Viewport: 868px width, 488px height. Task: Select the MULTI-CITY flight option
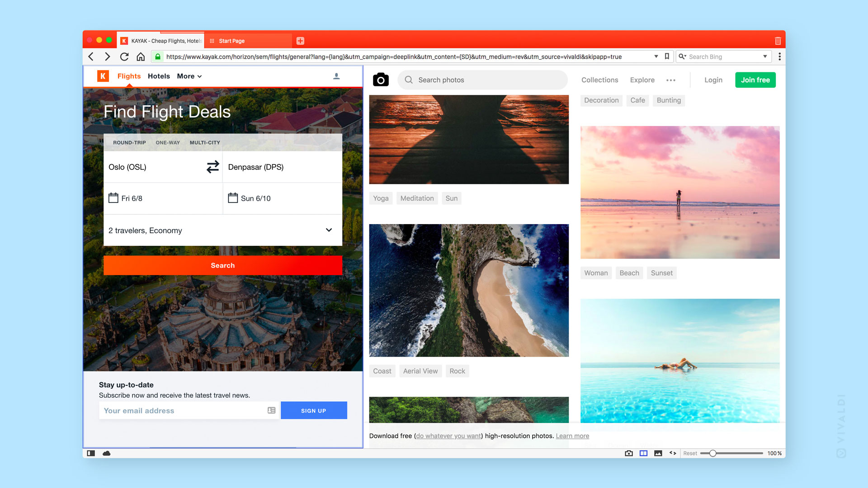tap(204, 142)
